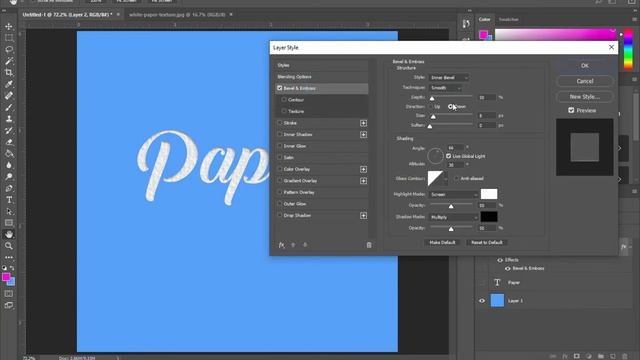Select the Brush tool

[x=9, y=107]
